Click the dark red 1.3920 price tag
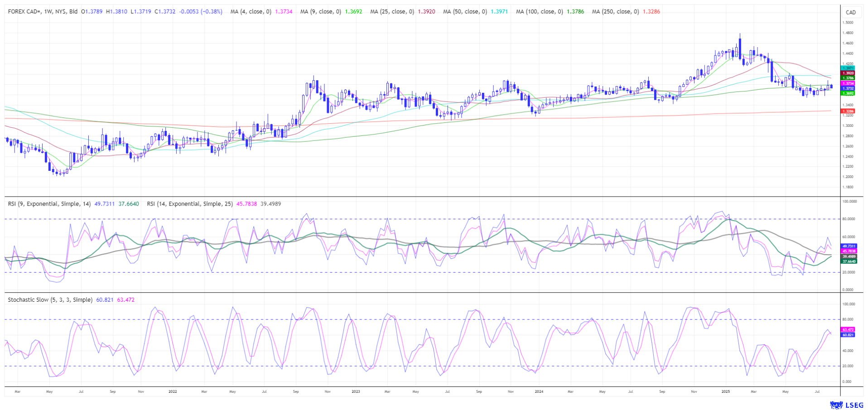The image size is (868, 410). click(848, 73)
